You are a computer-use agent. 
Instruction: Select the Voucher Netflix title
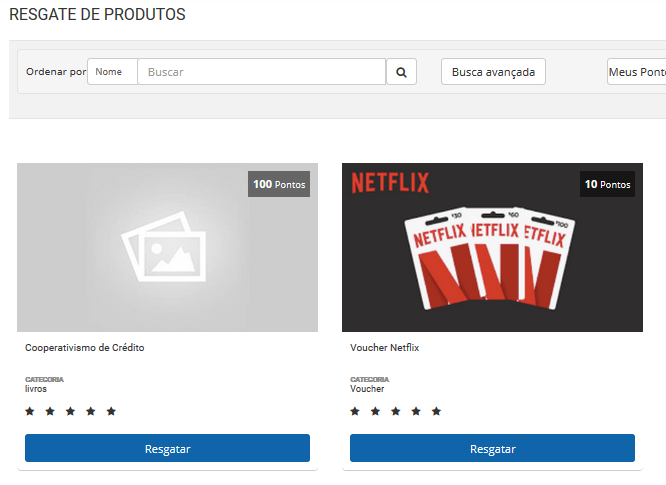[384, 347]
